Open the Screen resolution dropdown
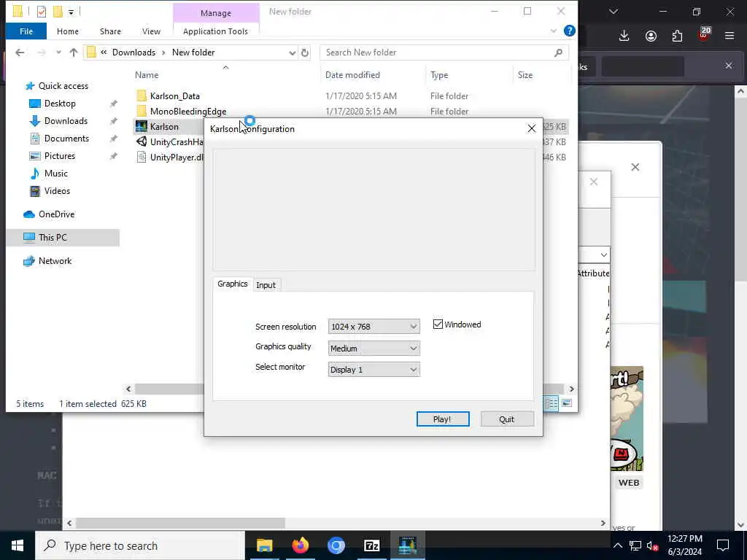 pos(373,327)
